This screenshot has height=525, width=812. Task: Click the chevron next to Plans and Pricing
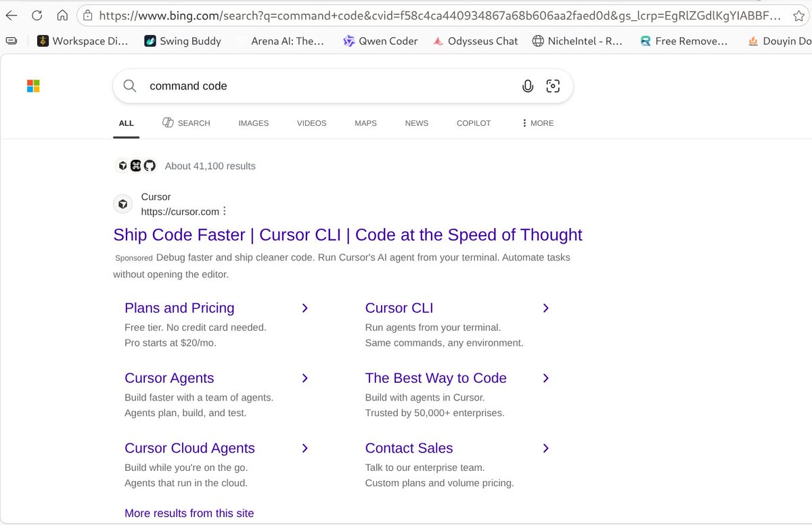coord(304,308)
